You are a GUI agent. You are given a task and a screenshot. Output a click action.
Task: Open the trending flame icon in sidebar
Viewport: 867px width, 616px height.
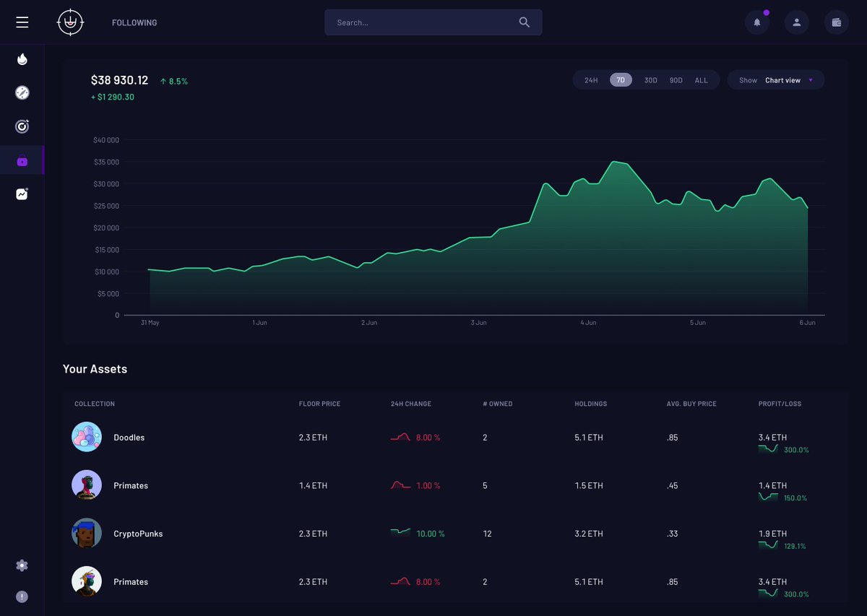pyautogui.click(x=22, y=58)
